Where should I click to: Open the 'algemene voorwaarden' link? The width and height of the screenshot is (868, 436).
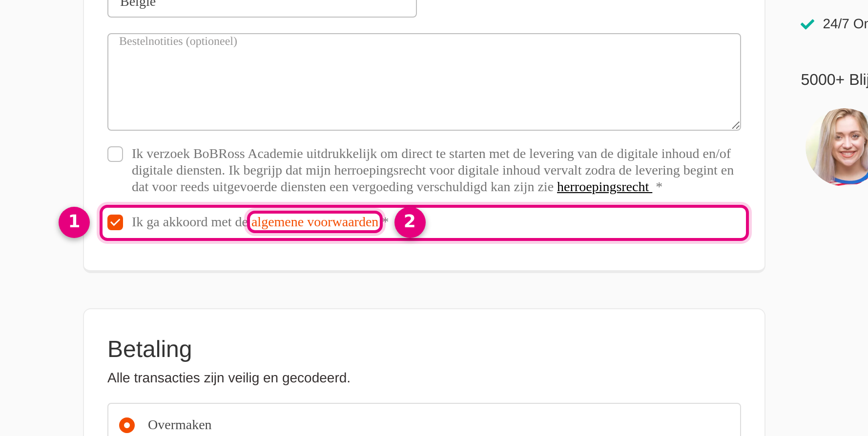click(315, 222)
